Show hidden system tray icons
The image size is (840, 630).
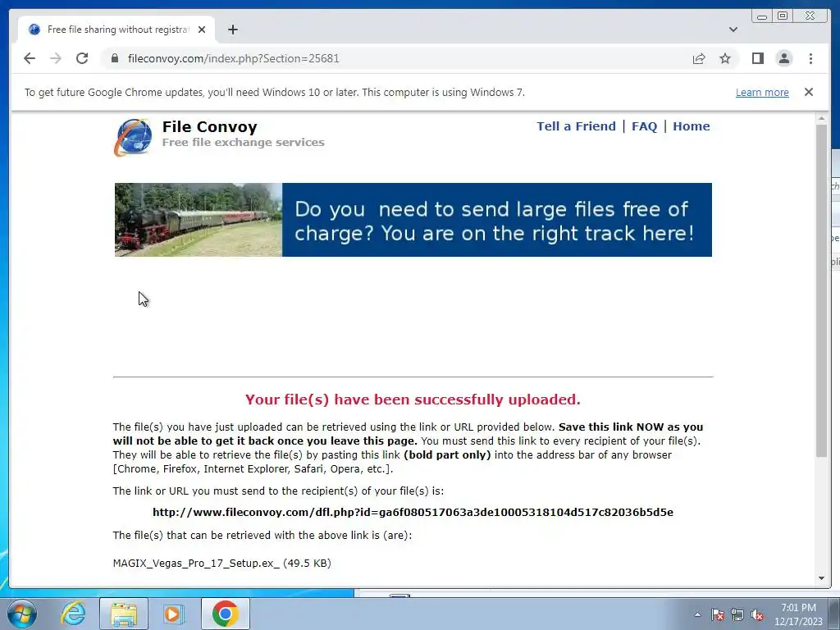697,614
